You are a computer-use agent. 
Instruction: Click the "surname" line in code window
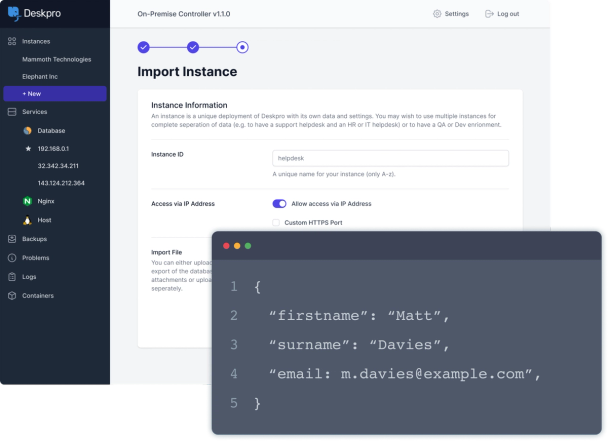pos(359,345)
